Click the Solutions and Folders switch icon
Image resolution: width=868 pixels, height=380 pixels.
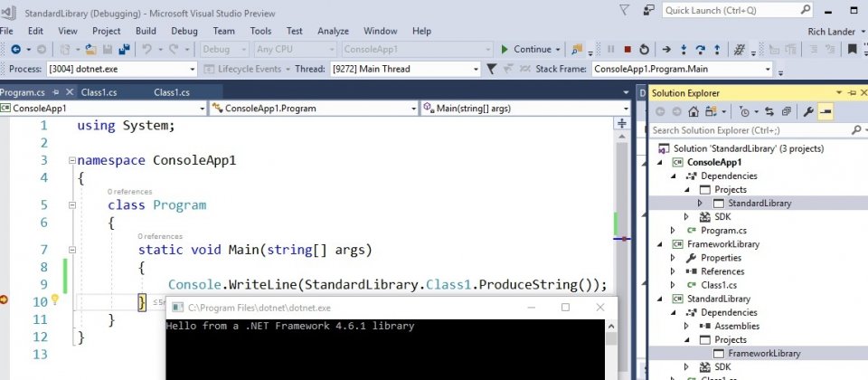pos(711,112)
